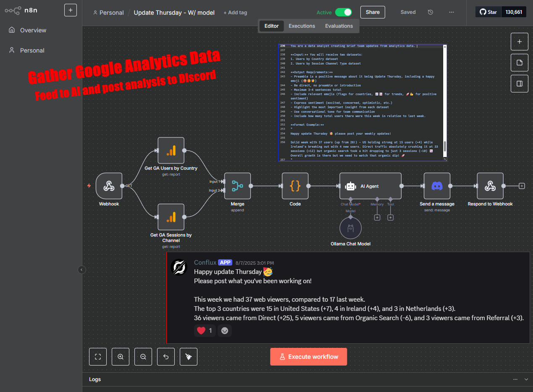Select the Get GA Sessions by Channel node
The width and height of the screenshot is (533, 392).
click(171, 217)
